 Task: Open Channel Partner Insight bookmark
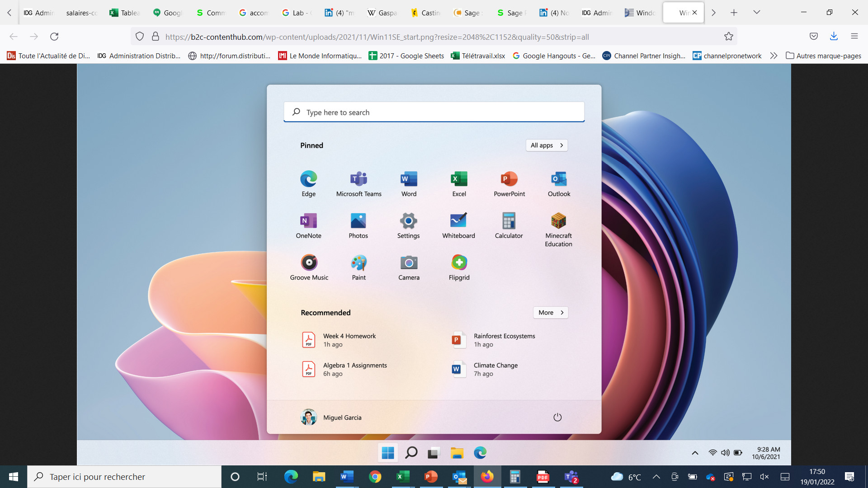pyautogui.click(x=644, y=56)
